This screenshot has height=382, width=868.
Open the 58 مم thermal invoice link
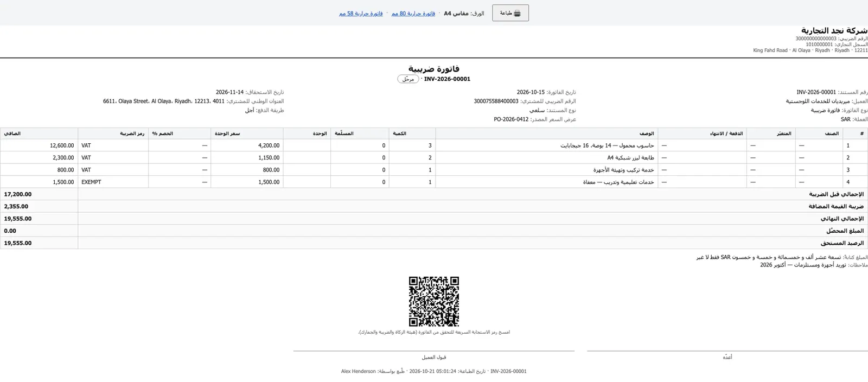click(x=361, y=14)
